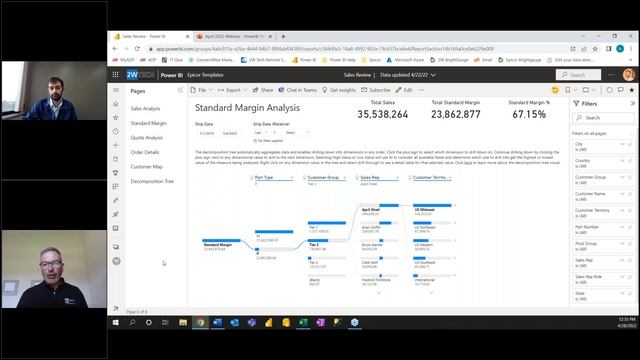Open the Power BI bookmark in bookmarks bar
This screenshot has width=640, height=360.
(x=304, y=60)
